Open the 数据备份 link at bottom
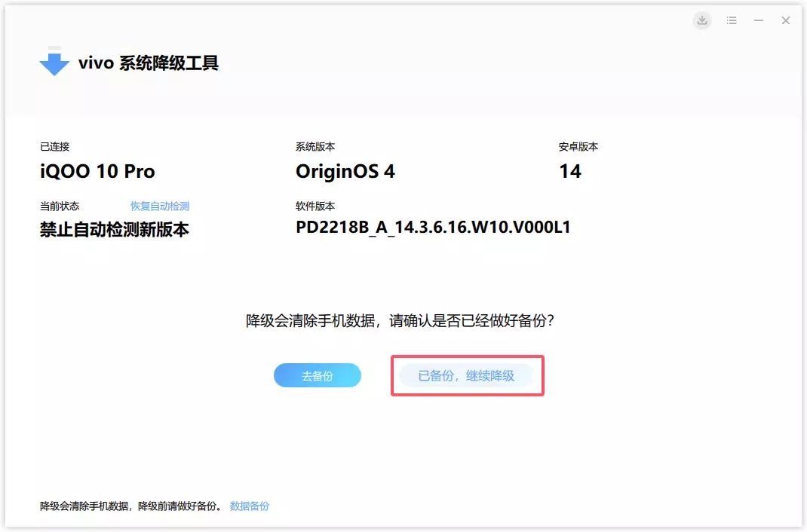 click(249, 506)
